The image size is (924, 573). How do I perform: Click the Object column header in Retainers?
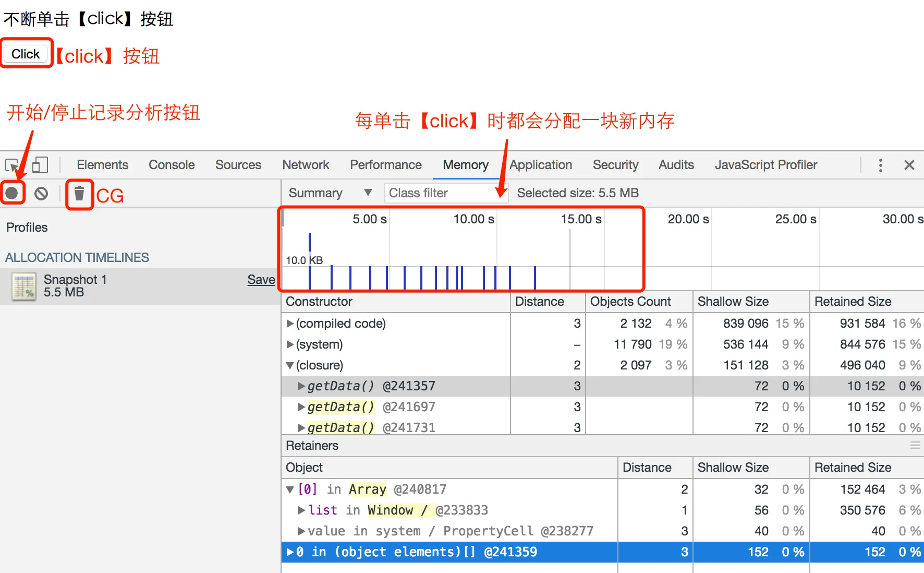tap(449, 468)
